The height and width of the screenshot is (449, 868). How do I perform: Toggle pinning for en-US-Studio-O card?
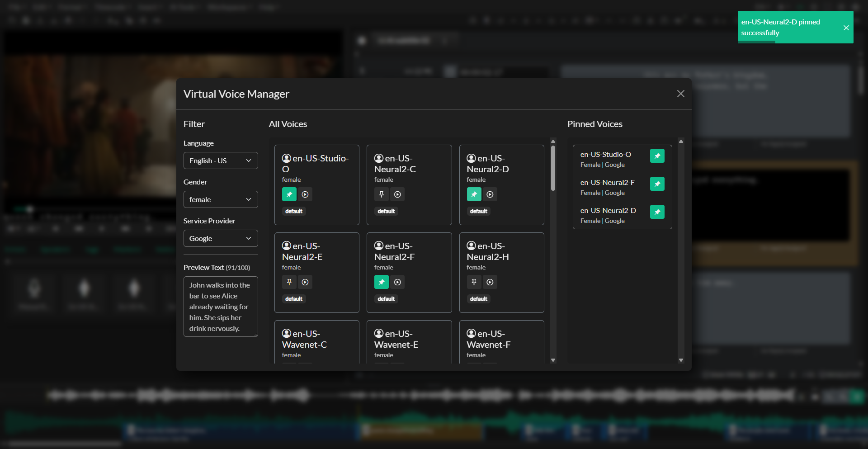click(x=289, y=194)
